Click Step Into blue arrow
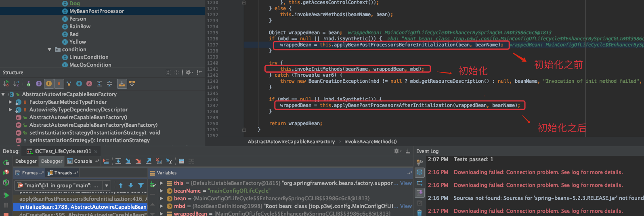This screenshot has width=644, height=216. (128, 161)
